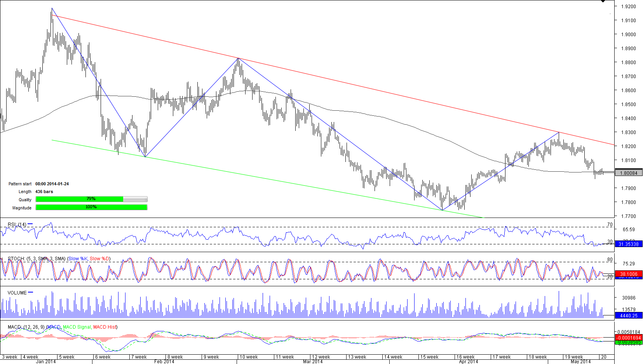Select the VOLUME panel title
Screen dimensions: 643x364
pyautogui.click(x=17, y=293)
